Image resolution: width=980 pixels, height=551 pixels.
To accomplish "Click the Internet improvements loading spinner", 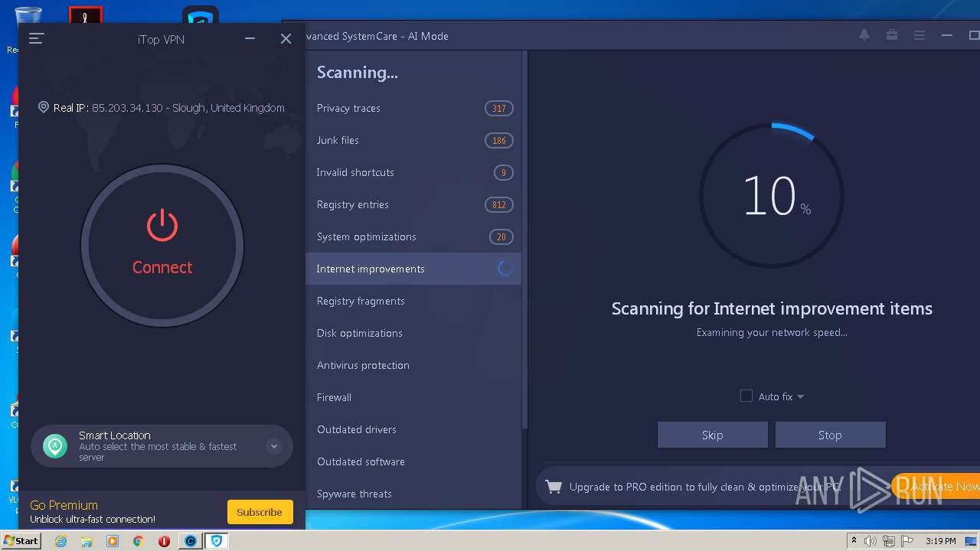I will (x=505, y=269).
